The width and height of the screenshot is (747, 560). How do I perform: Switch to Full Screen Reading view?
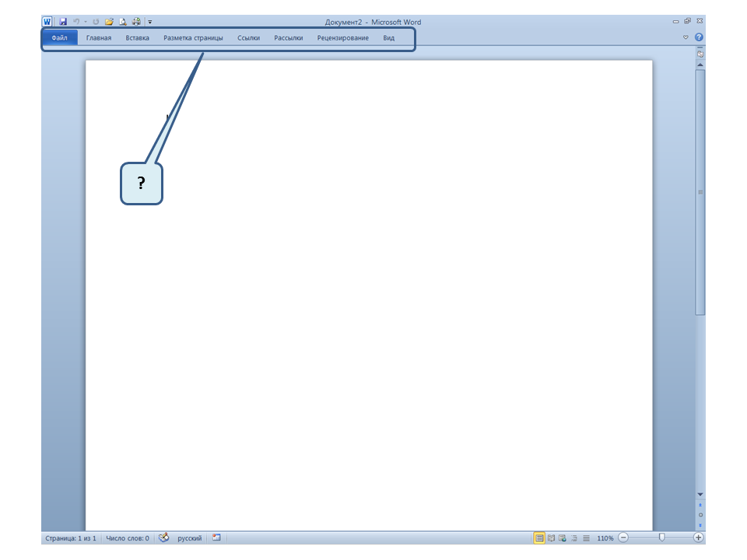[551, 537]
